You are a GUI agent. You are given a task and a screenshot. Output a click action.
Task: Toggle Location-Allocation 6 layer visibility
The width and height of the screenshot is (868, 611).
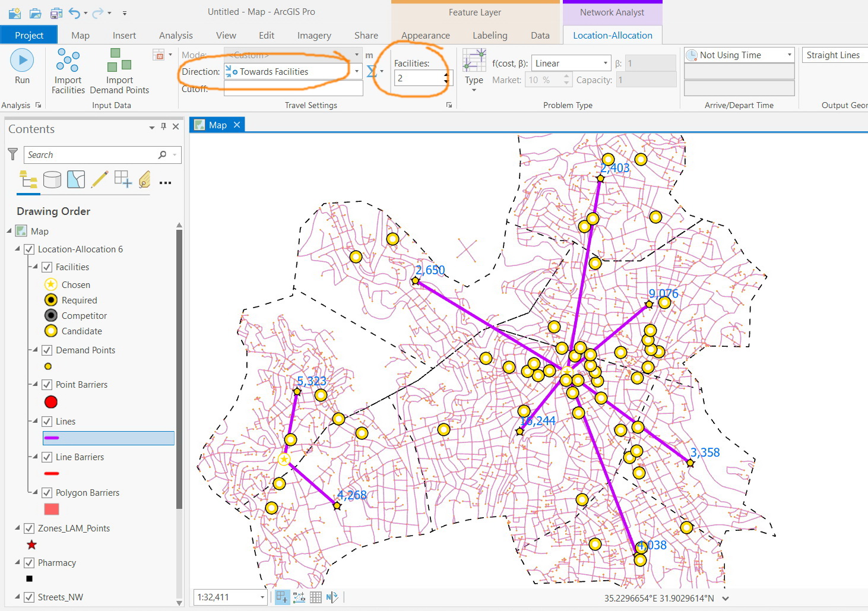(29, 249)
